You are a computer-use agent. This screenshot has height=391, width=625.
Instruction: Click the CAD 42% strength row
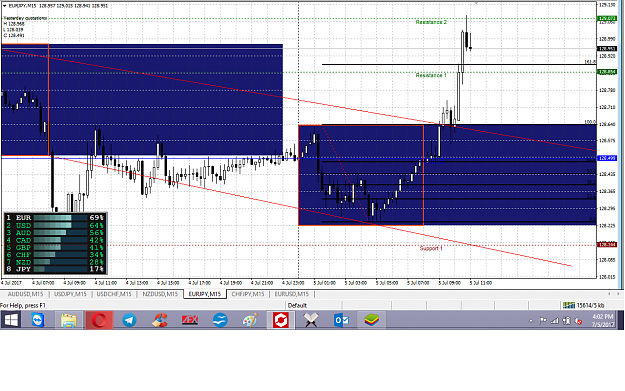click(55, 240)
